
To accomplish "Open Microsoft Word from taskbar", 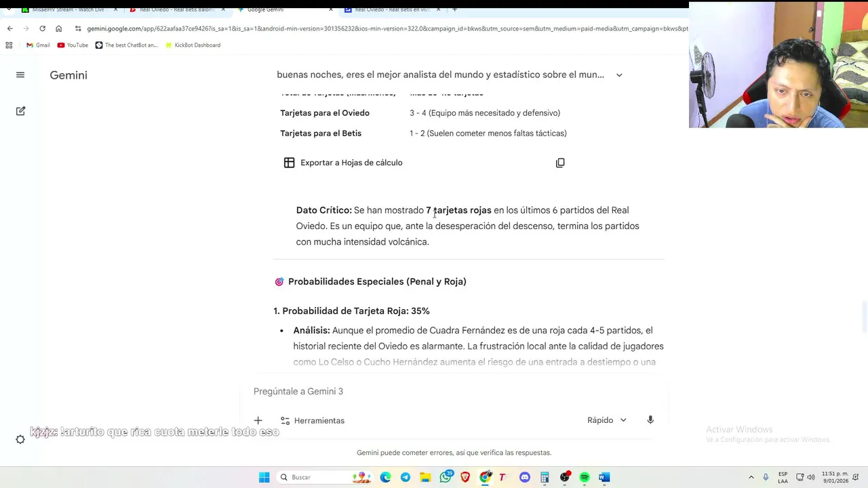I will (604, 477).
